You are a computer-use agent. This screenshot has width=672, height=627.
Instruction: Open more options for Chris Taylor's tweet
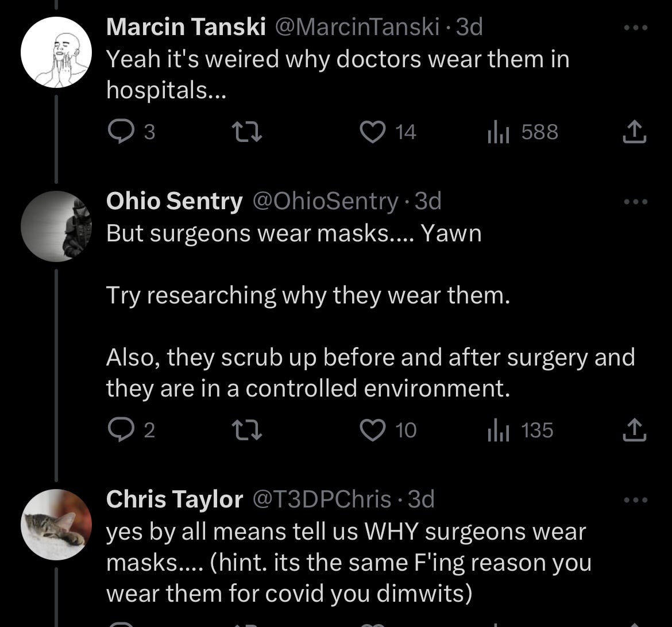pos(635,499)
